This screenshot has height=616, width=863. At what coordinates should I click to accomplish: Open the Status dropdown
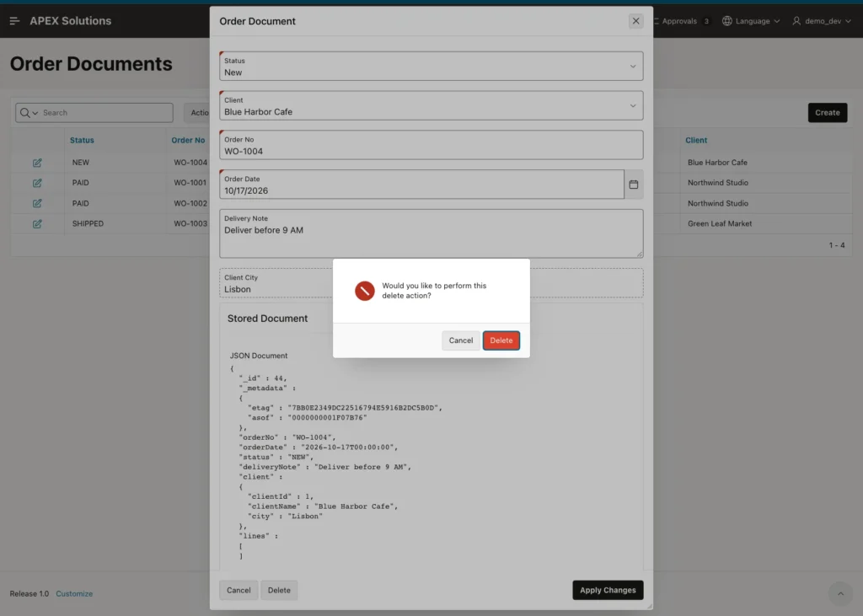coord(431,66)
